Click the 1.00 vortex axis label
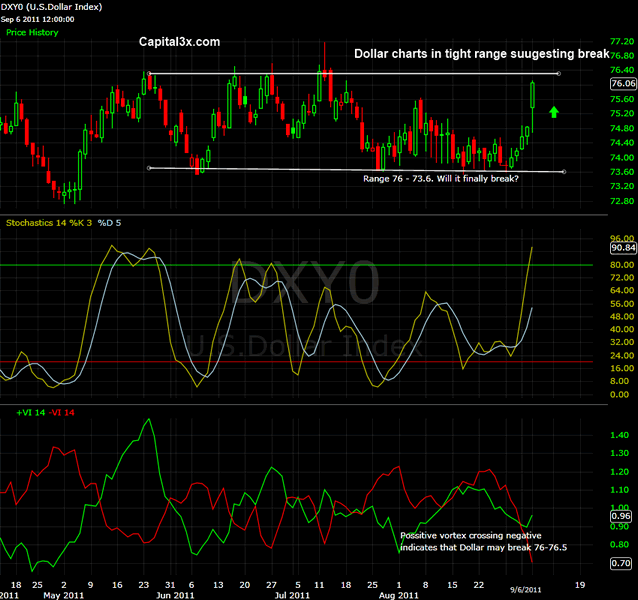Image resolution: width=638 pixels, height=600 pixels. (620, 508)
